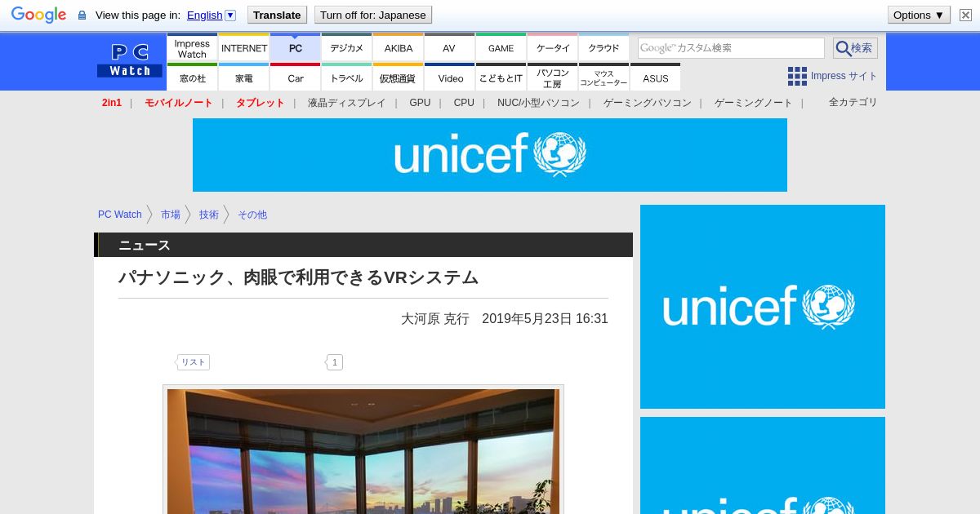Open the INTERNET tab
The width and height of the screenshot is (980, 514).
click(x=244, y=47)
